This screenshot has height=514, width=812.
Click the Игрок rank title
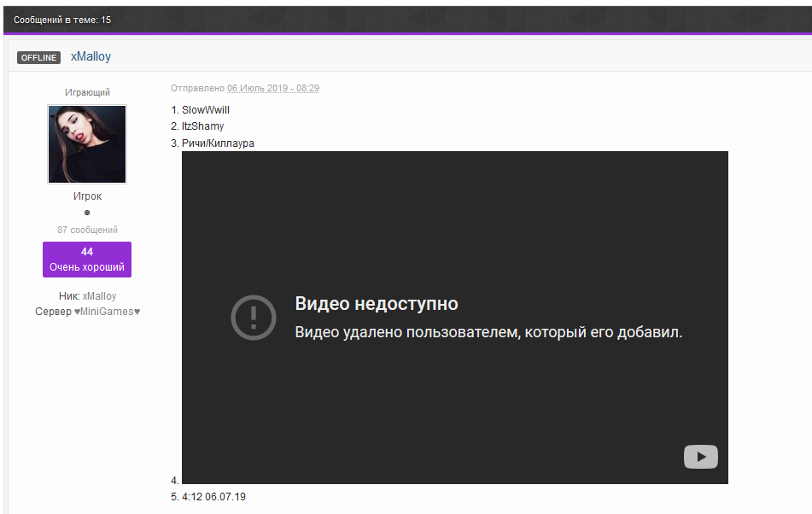pyautogui.click(x=87, y=196)
